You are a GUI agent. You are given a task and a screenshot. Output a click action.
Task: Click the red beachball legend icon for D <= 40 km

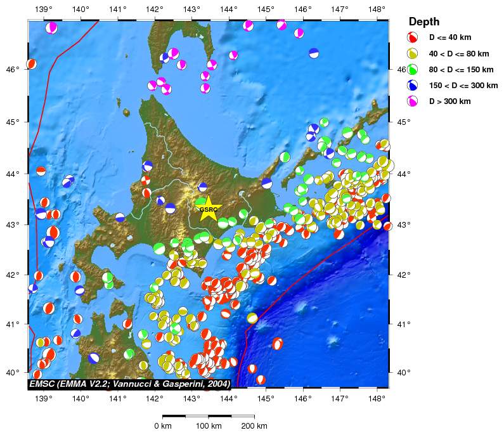pos(413,37)
